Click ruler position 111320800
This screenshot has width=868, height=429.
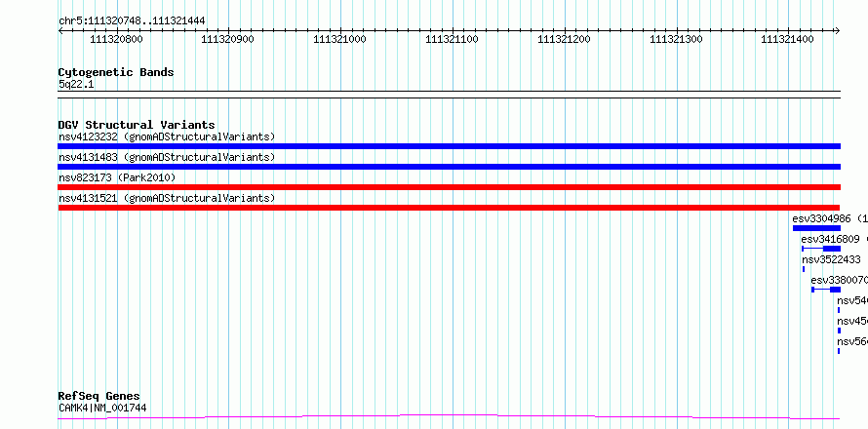click(x=116, y=39)
